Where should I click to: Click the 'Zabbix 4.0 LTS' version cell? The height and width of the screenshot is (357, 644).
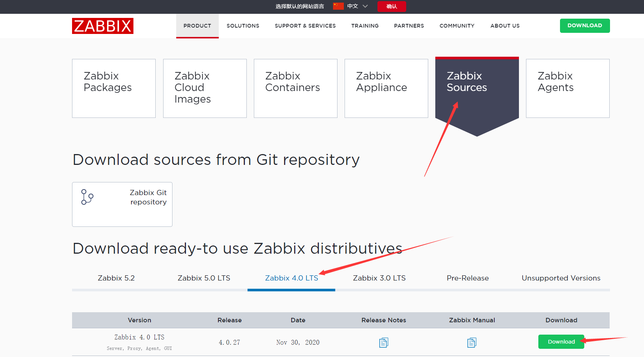[x=139, y=337]
